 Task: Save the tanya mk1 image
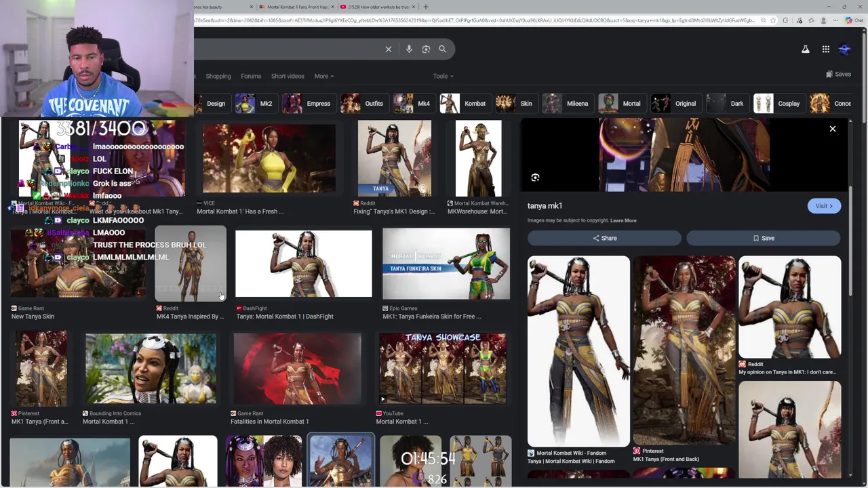point(764,238)
